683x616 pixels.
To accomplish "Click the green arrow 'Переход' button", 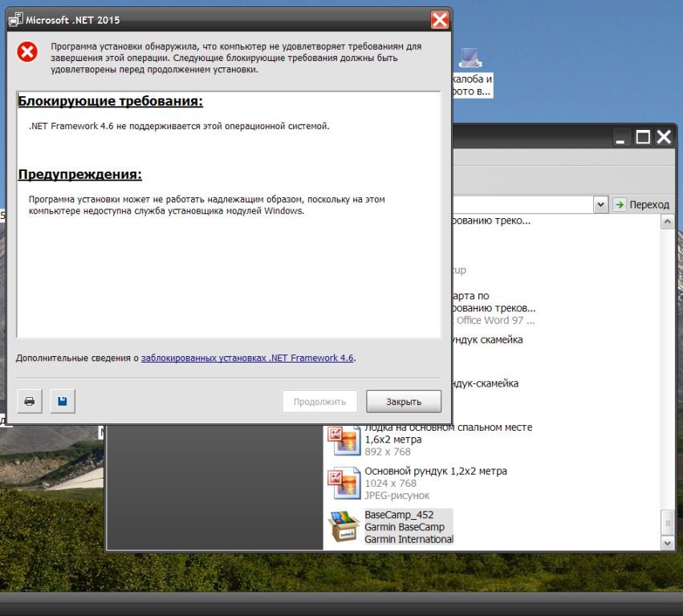I will [x=620, y=205].
